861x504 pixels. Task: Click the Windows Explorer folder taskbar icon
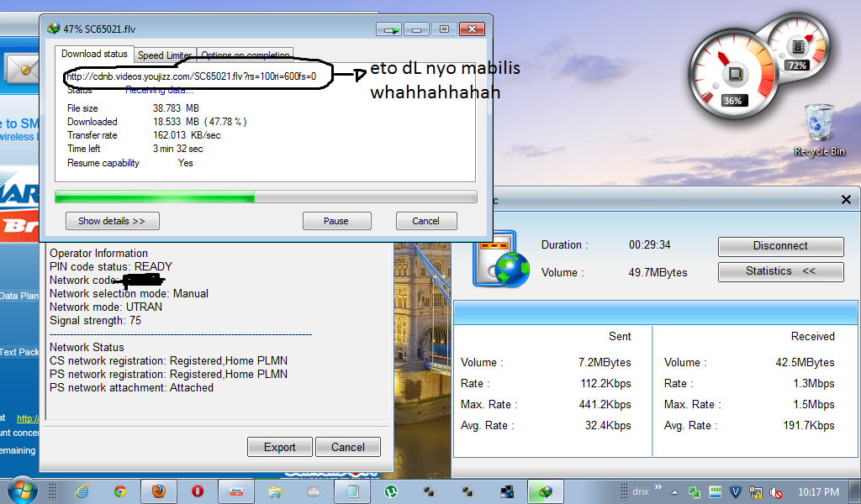tap(275, 491)
